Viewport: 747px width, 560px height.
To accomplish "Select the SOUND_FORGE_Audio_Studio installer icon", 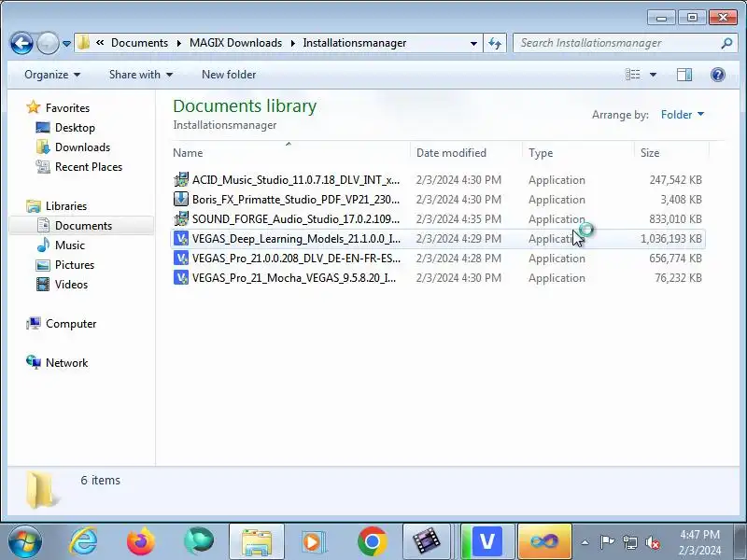I will (x=181, y=218).
